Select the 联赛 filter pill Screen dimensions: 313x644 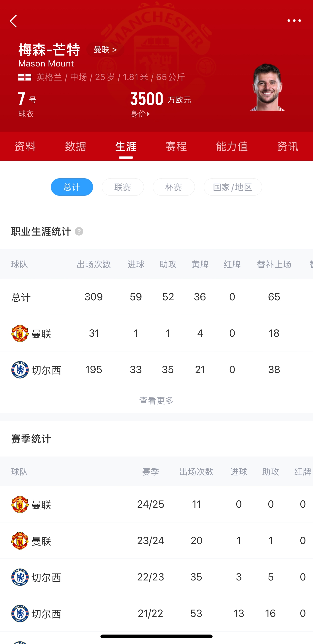point(123,187)
